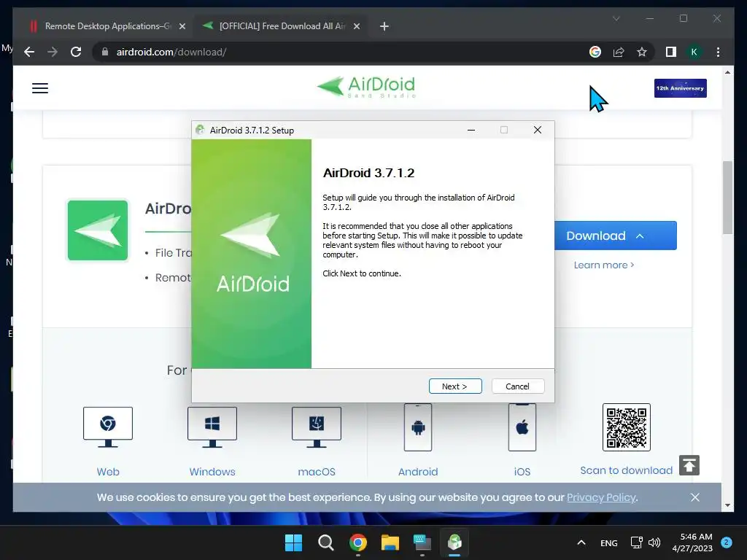
Task: Open the Windows Start menu
Action: click(293, 542)
